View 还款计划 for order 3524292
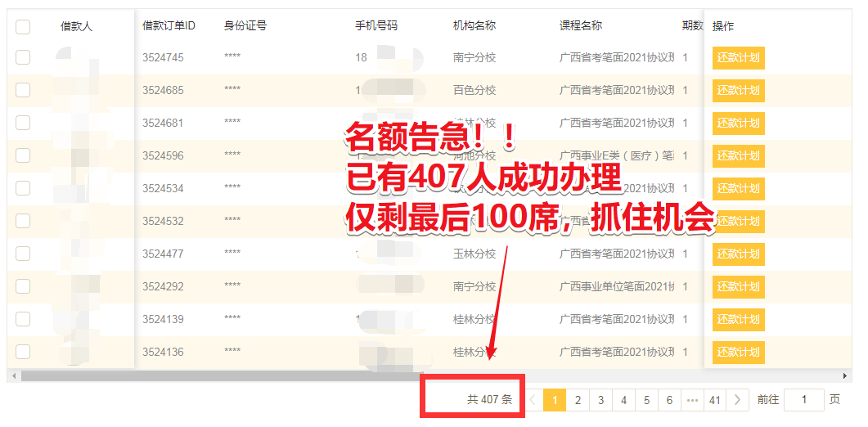The height and width of the screenshot is (427, 868). (x=738, y=287)
